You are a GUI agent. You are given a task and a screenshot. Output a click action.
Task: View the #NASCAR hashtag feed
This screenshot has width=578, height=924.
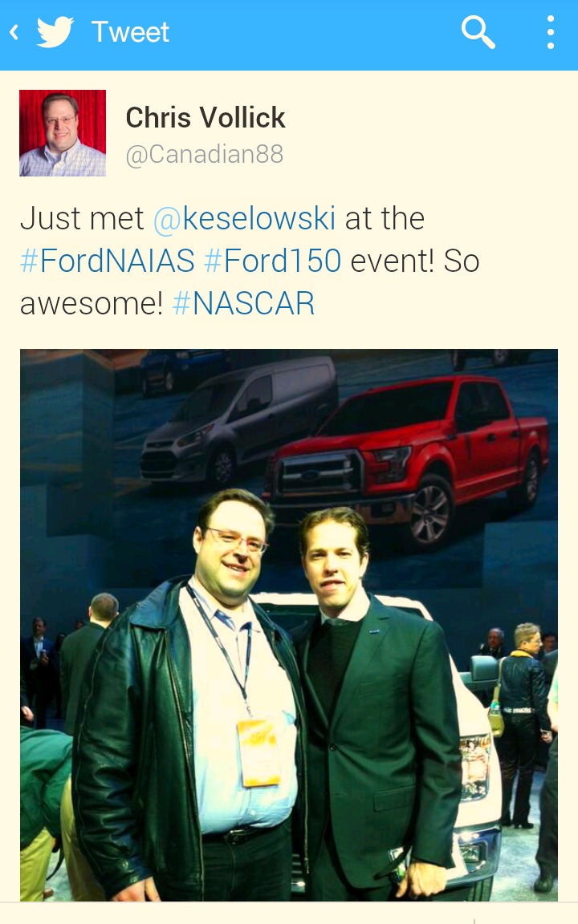point(243,303)
